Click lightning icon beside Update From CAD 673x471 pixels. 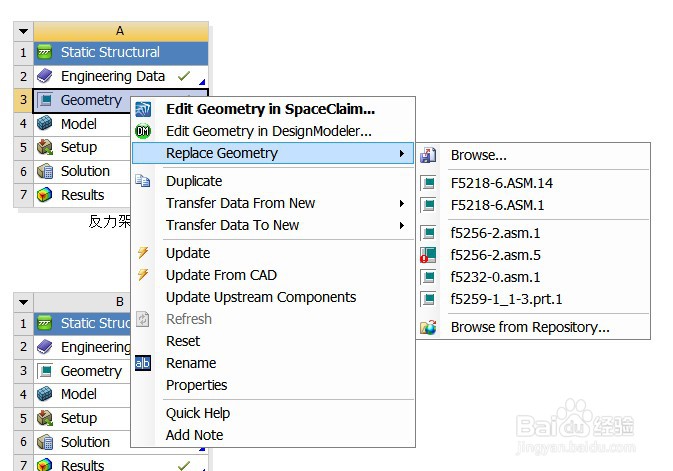point(143,274)
